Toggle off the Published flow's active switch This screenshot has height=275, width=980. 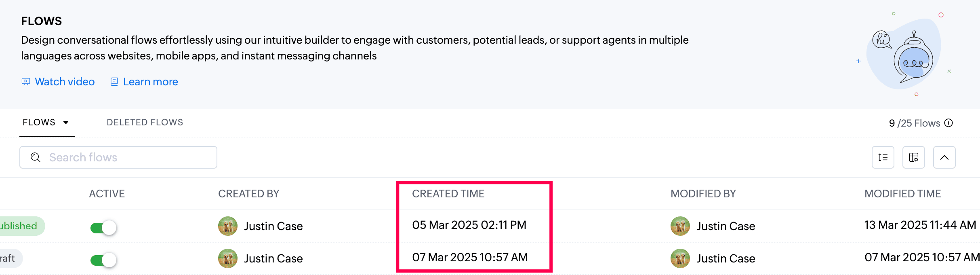coord(103,228)
